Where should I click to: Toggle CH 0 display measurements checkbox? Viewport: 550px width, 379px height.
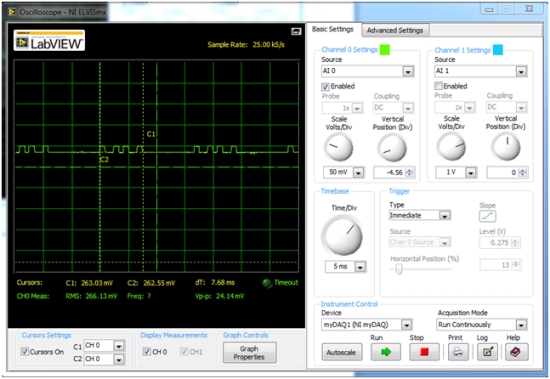click(147, 352)
